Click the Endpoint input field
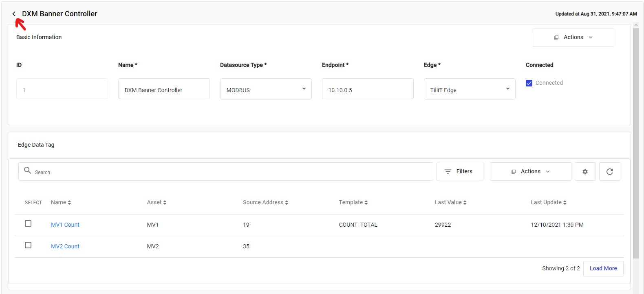The image size is (644, 294). pyautogui.click(x=367, y=89)
